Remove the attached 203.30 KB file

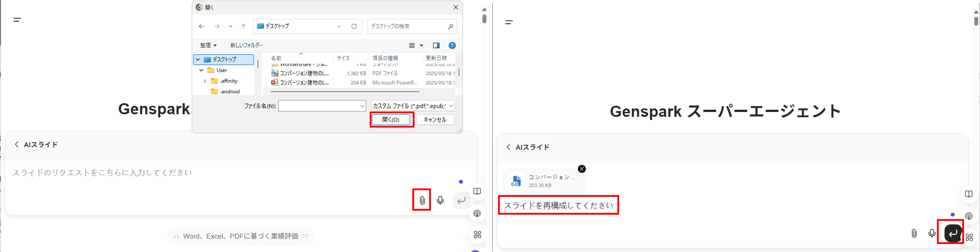[x=582, y=169]
